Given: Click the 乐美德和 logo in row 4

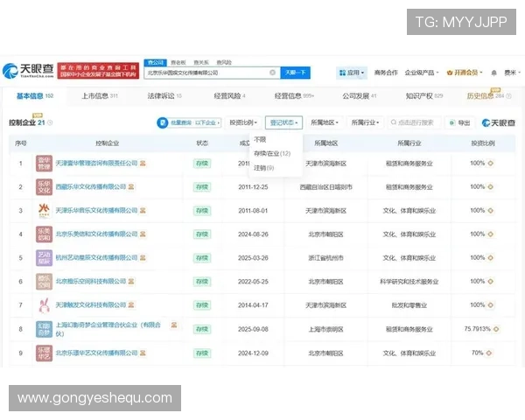Looking at the screenshot, I should (45, 234).
